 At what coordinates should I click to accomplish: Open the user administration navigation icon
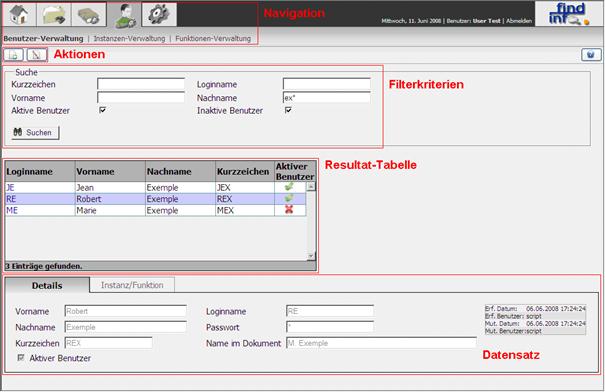124,15
